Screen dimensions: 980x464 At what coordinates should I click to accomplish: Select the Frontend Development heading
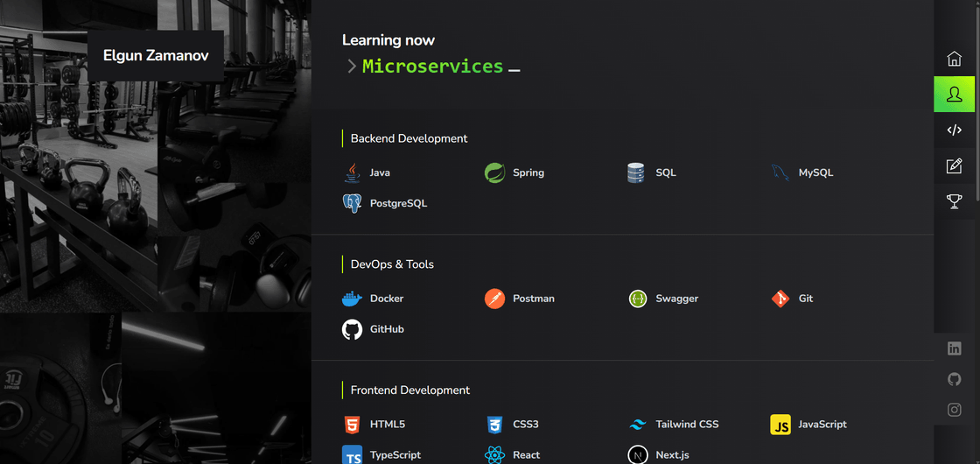[410, 390]
